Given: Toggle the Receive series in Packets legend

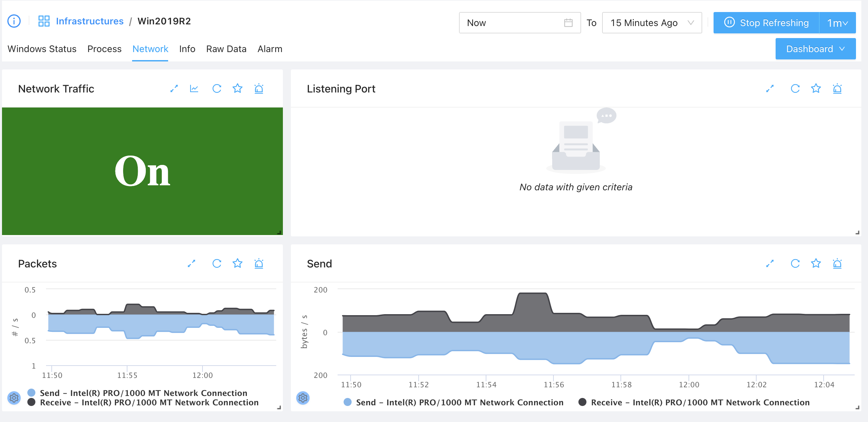Looking at the screenshot, I should pyautogui.click(x=149, y=402).
